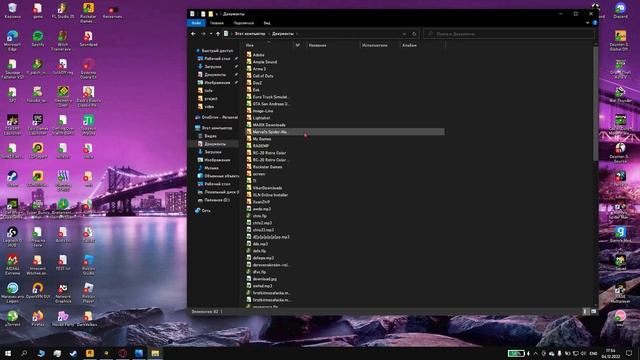The width and height of the screenshot is (640, 360).
Task: Open the notification center icon
Action: (629, 353)
